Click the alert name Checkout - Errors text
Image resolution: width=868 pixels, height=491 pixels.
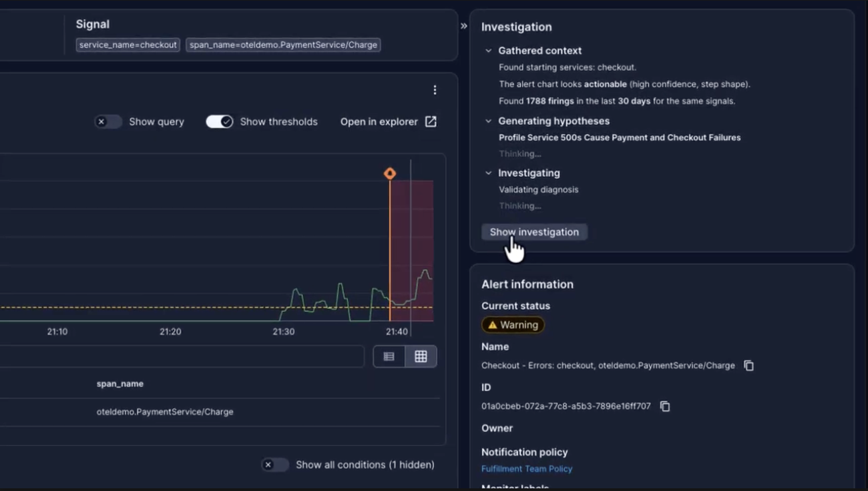point(608,366)
